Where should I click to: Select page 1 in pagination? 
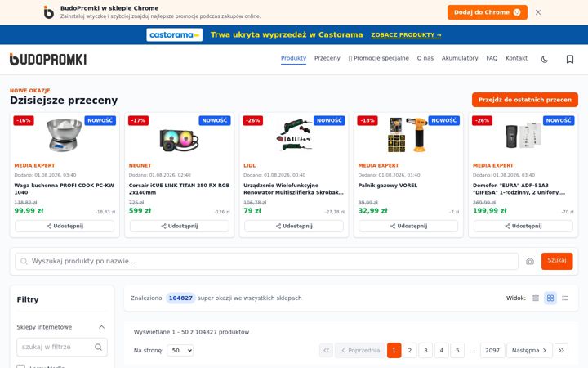[394, 350]
